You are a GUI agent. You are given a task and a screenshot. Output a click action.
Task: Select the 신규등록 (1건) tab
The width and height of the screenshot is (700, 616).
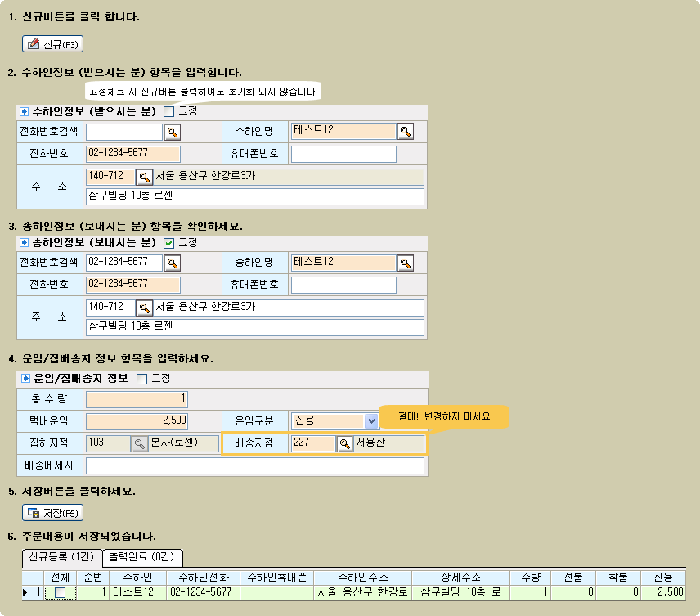point(61,557)
